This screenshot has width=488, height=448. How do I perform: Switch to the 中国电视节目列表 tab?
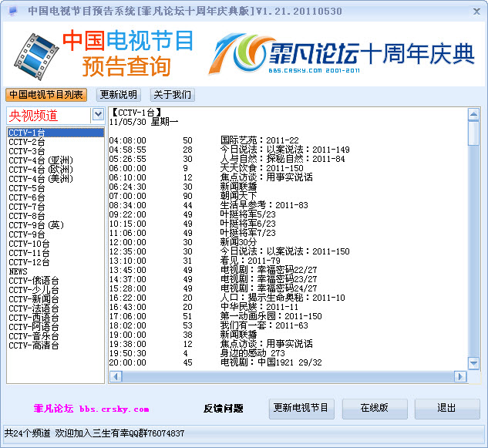click(x=46, y=95)
